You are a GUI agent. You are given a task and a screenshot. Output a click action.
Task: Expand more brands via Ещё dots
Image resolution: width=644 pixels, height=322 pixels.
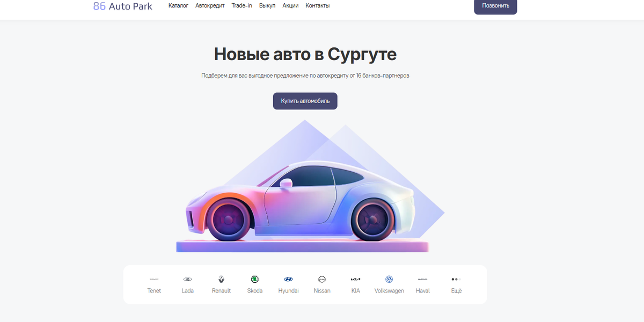(456, 279)
